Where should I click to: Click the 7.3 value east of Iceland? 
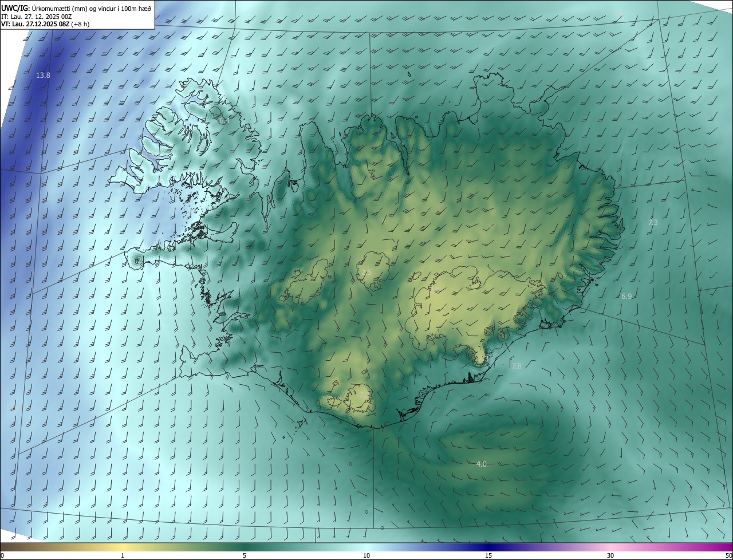653,222
